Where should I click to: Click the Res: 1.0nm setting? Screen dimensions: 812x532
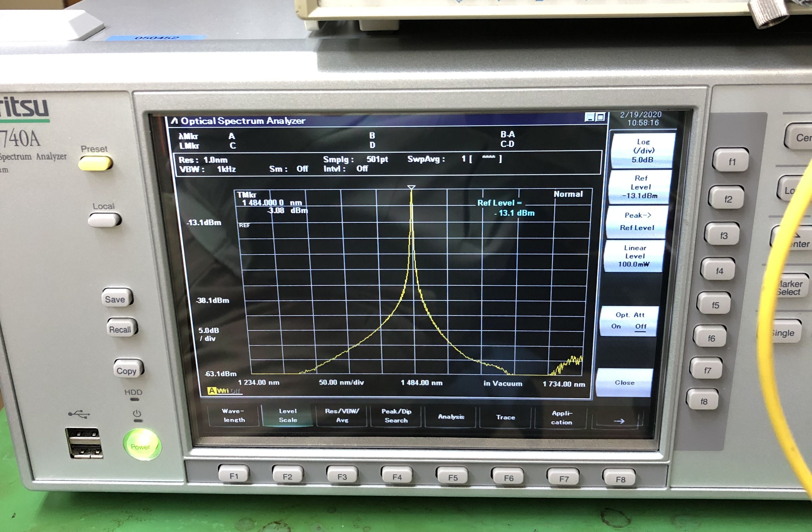coord(203,160)
